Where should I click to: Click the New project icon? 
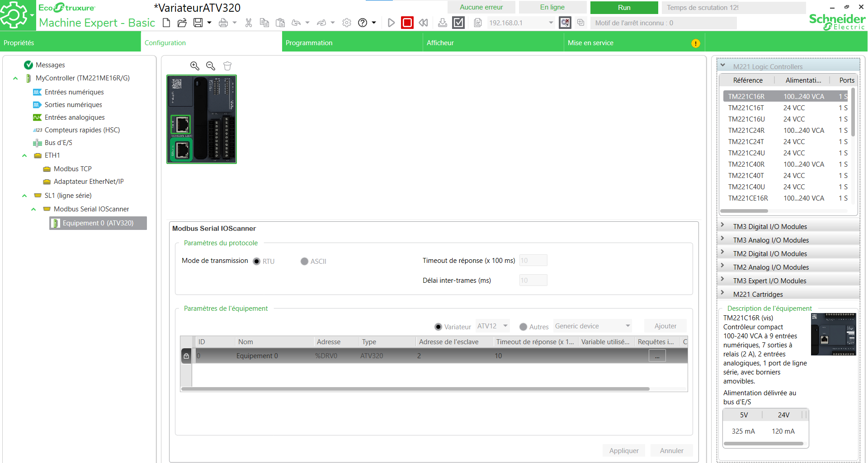coord(166,23)
